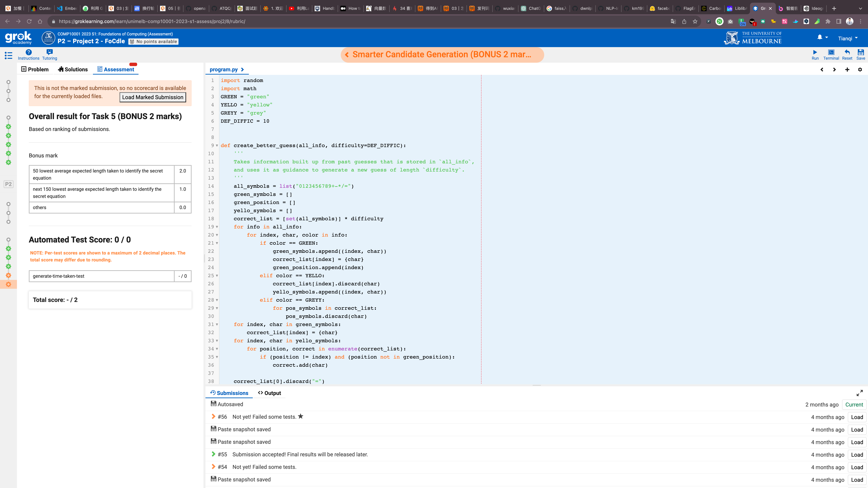Switch to the Output tab
The image size is (868, 488).
270,393
